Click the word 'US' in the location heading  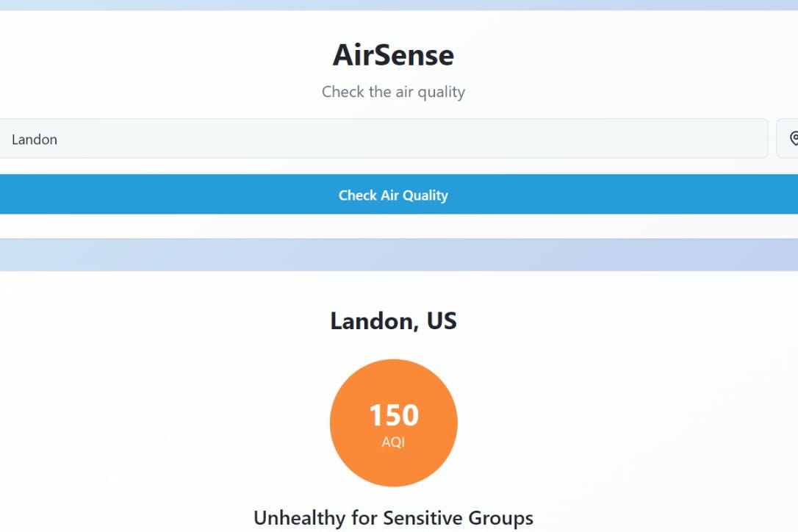coord(442,320)
